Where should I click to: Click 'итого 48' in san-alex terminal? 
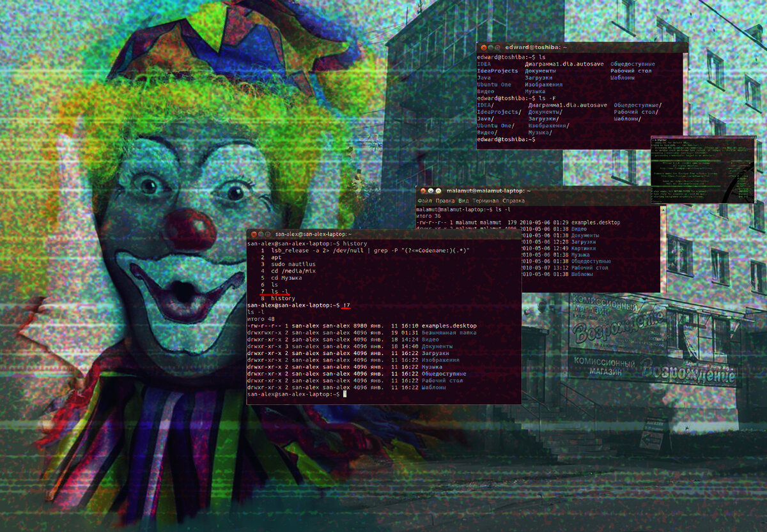pyautogui.click(x=261, y=319)
